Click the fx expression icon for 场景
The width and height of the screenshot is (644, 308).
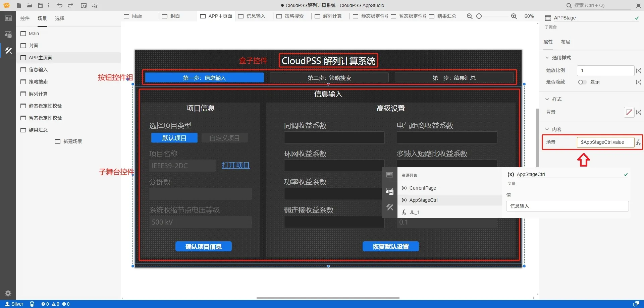[x=638, y=142]
